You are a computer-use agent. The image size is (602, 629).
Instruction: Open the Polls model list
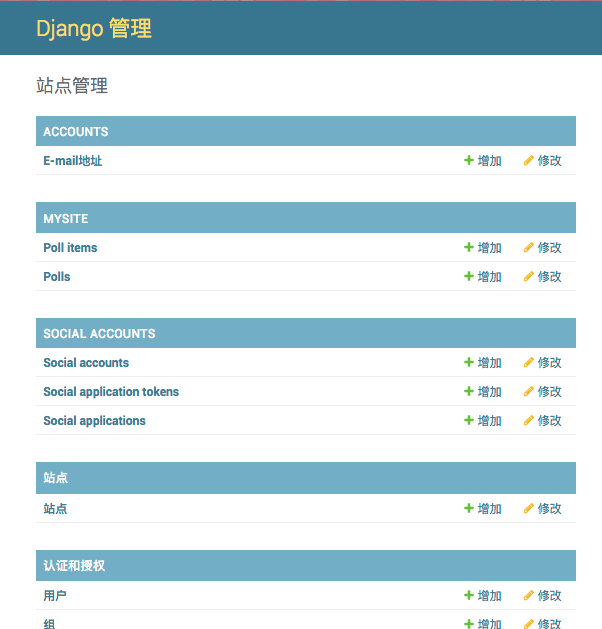coord(57,276)
